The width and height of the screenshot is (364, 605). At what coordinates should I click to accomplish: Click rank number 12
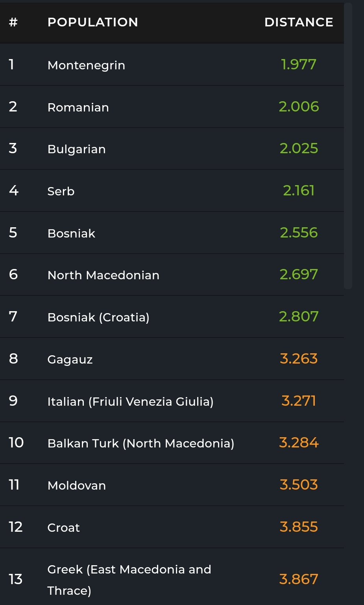pyautogui.click(x=16, y=527)
